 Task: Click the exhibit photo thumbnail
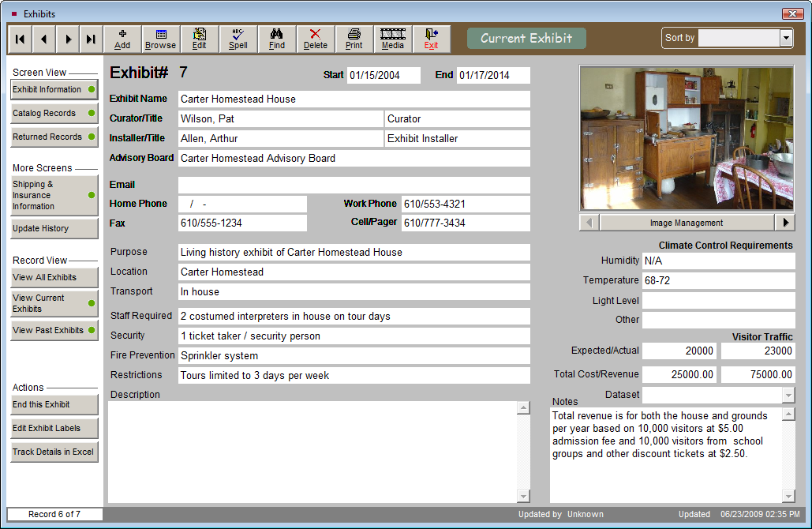click(687, 137)
